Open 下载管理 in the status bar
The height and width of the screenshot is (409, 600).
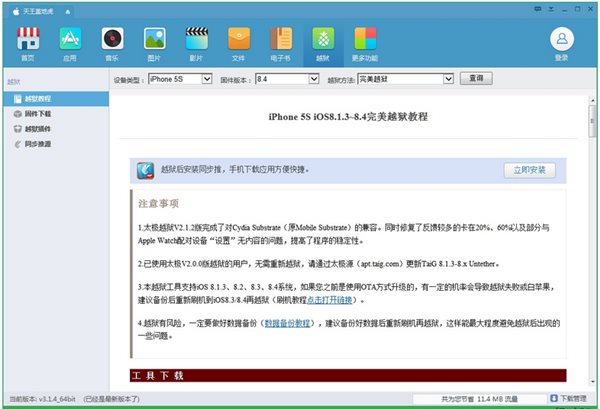pyautogui.click(x=572, y=398)
